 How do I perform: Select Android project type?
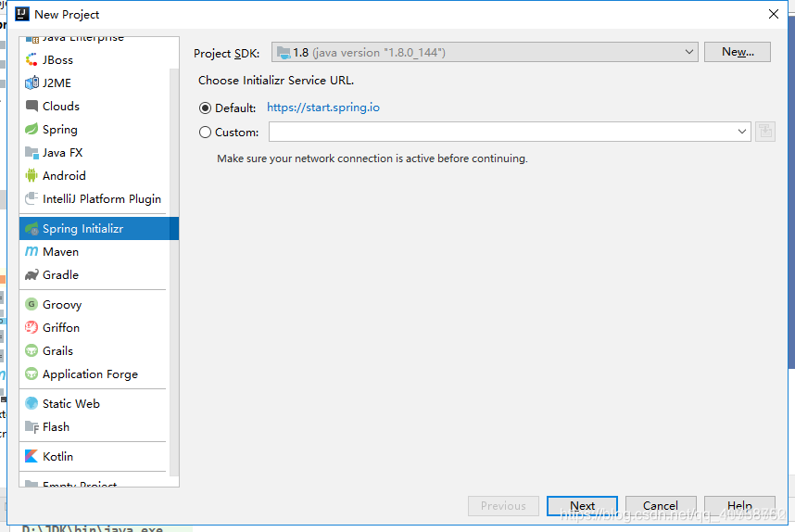point(64,176)
